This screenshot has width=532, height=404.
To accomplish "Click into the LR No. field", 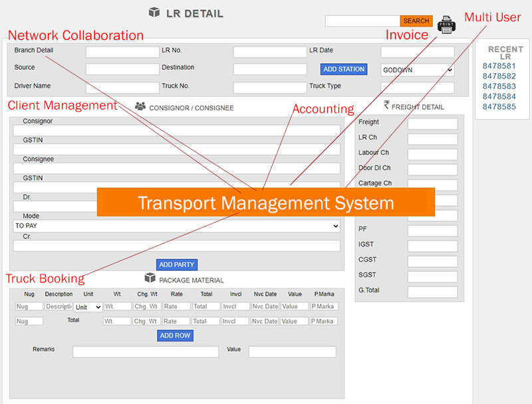I will click(x=269, y=52).
